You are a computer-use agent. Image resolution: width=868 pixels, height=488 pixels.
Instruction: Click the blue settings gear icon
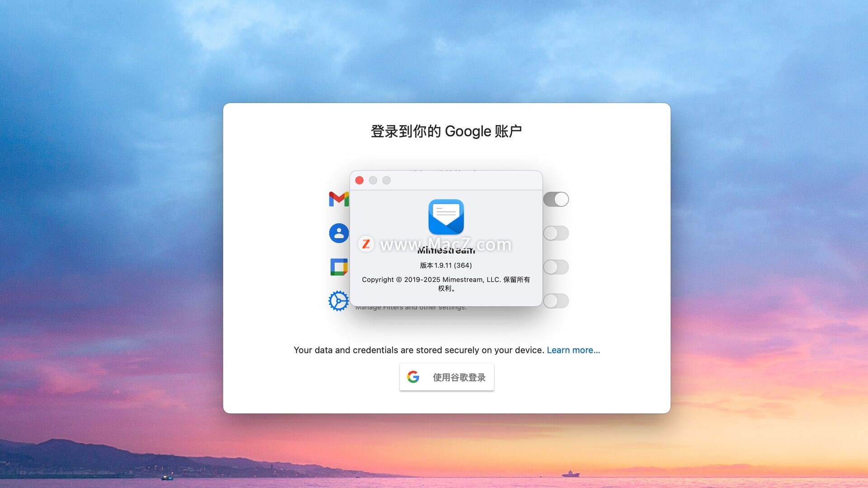[x=338, y=301]
